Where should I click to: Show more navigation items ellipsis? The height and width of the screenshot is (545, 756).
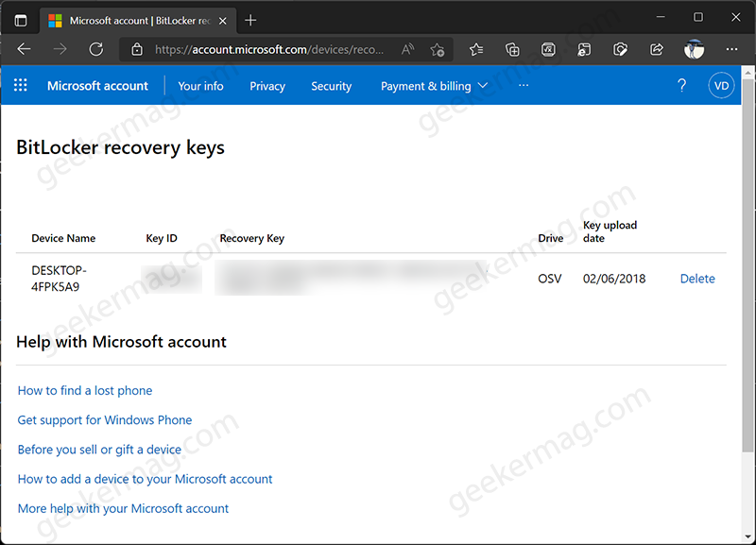pos(524,85)
